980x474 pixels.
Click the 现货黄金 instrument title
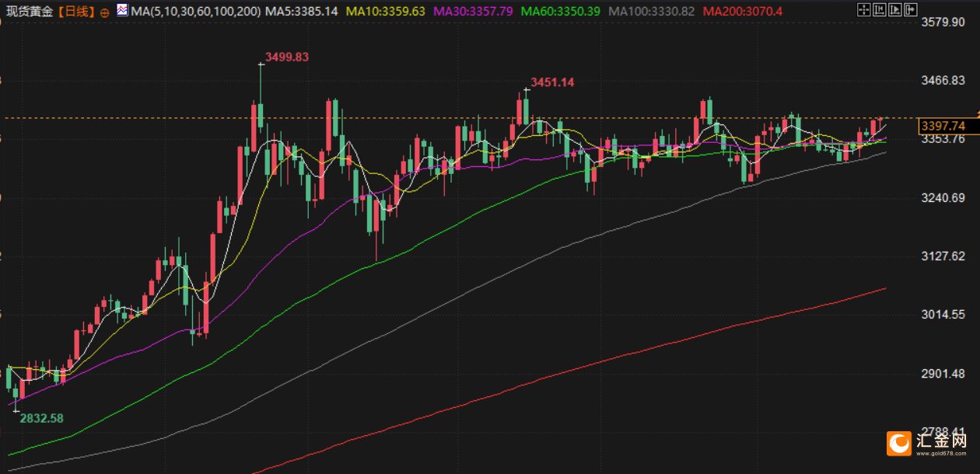29,12
